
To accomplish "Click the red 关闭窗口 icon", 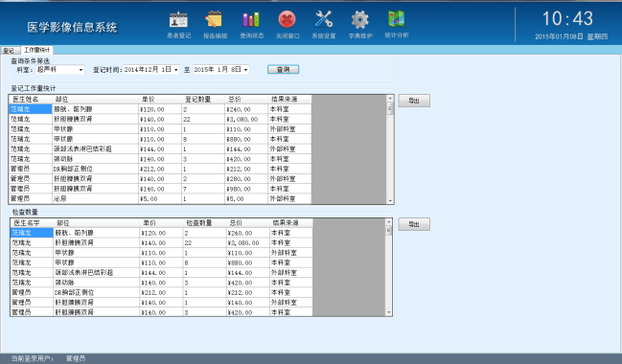I will pos(288,25).
